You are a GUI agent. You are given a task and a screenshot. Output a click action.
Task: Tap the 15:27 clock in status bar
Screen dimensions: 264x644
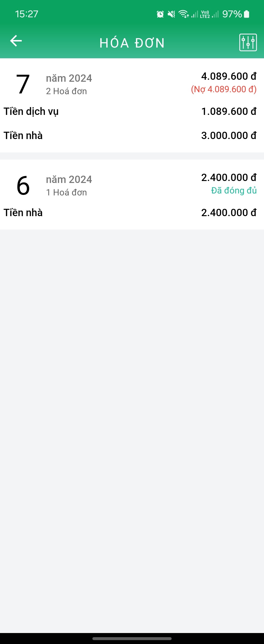click(27, 14)
